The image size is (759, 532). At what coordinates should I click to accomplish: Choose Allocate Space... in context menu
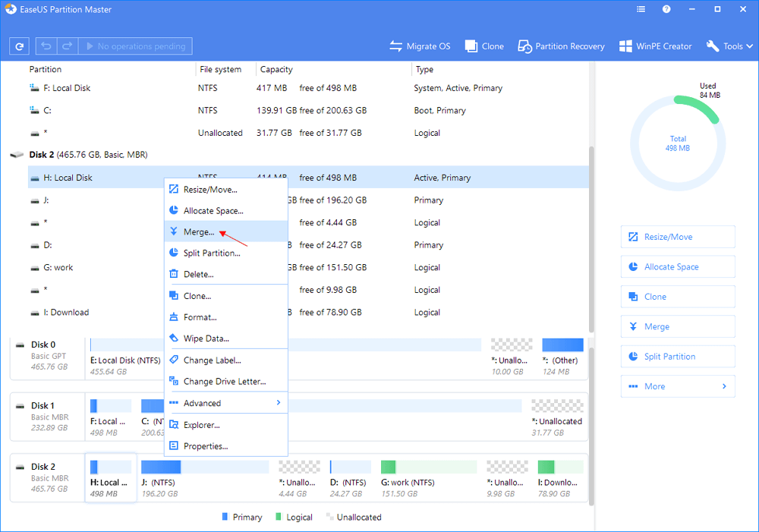tap(226, 210)
